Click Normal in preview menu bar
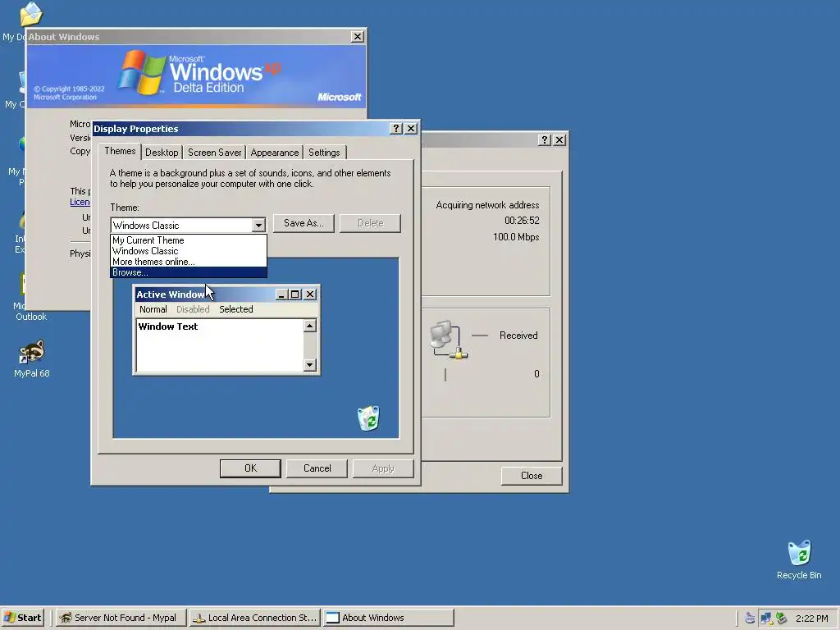This screenshot has height=630, width=840. (153, 309)
